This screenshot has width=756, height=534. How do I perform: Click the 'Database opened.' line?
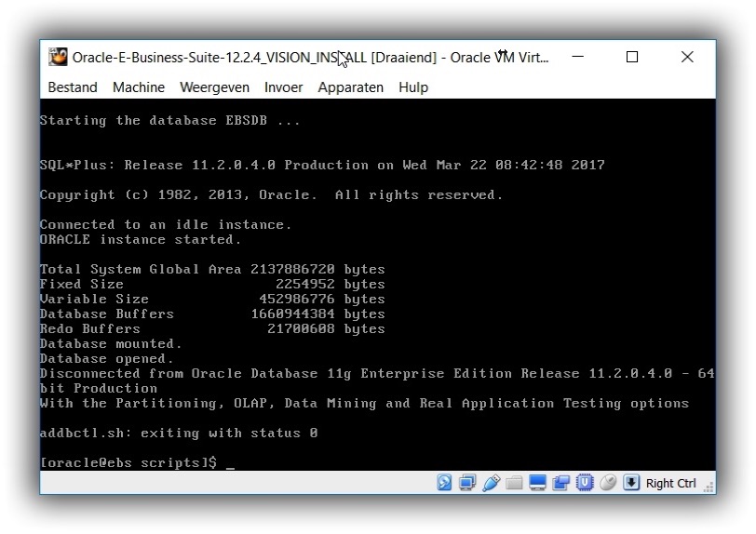tap(106, 358)
